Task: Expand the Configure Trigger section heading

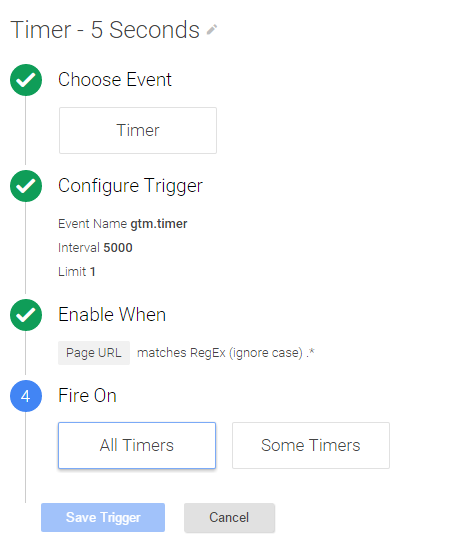Action: tap(131, 186)
